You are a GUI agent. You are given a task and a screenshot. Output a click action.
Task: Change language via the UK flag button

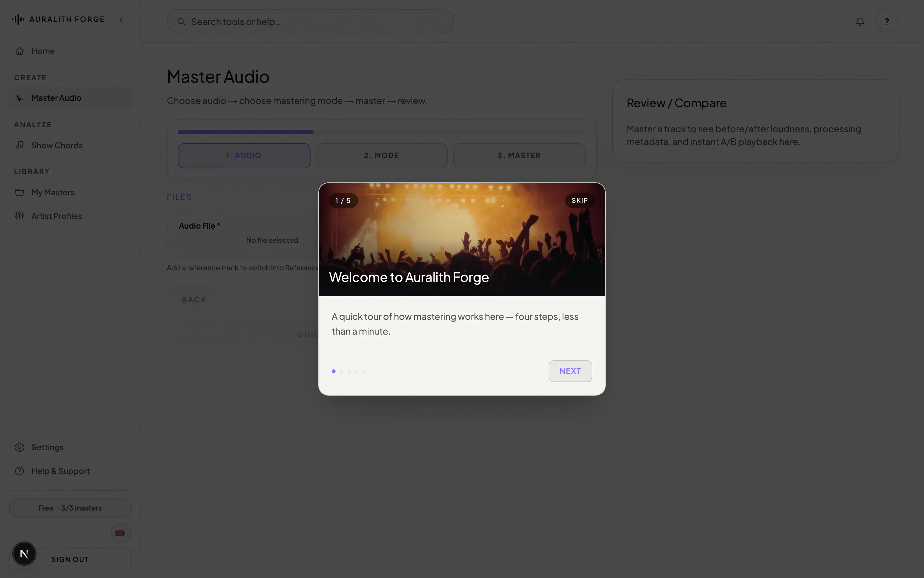click(121, 533)
